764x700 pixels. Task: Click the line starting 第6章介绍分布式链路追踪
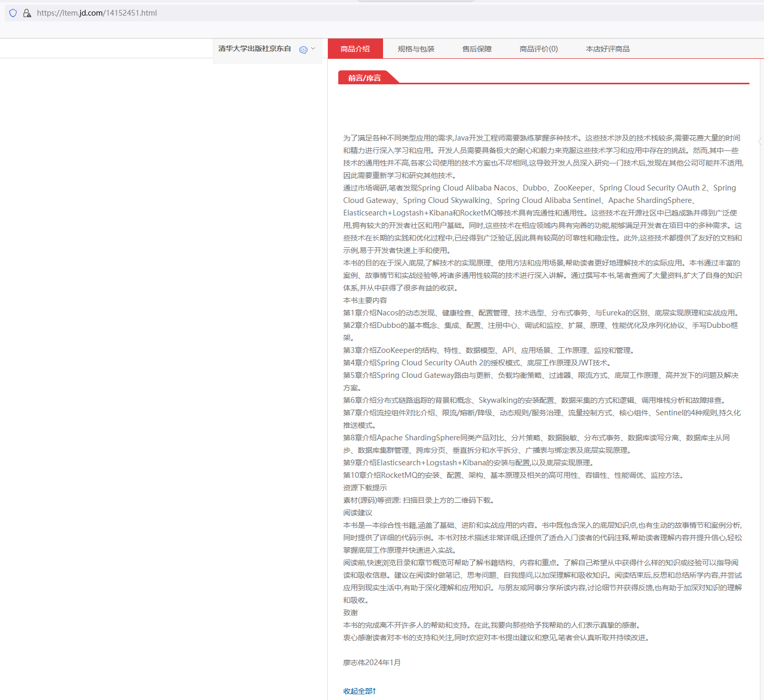point(536,400)
